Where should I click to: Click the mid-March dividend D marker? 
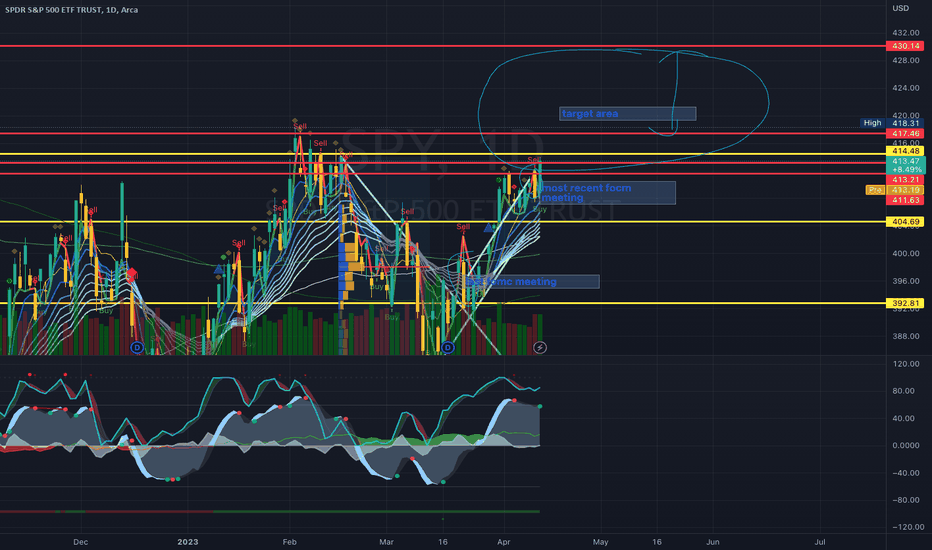[448, 347]
